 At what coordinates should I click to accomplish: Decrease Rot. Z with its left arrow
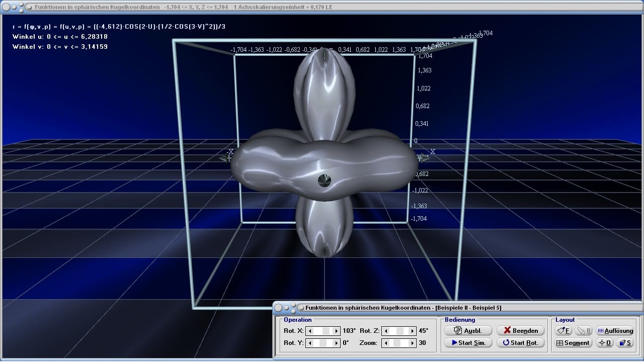point(385,331)
